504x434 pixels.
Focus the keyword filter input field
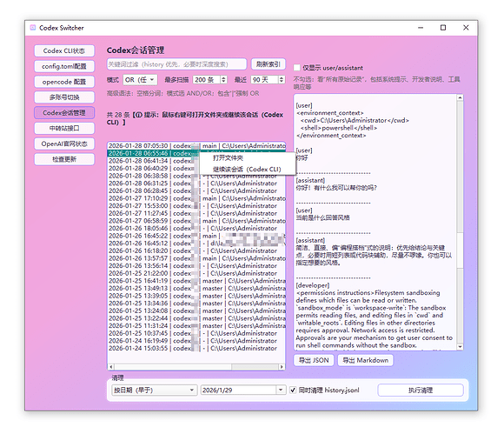[x=176, y=64]
